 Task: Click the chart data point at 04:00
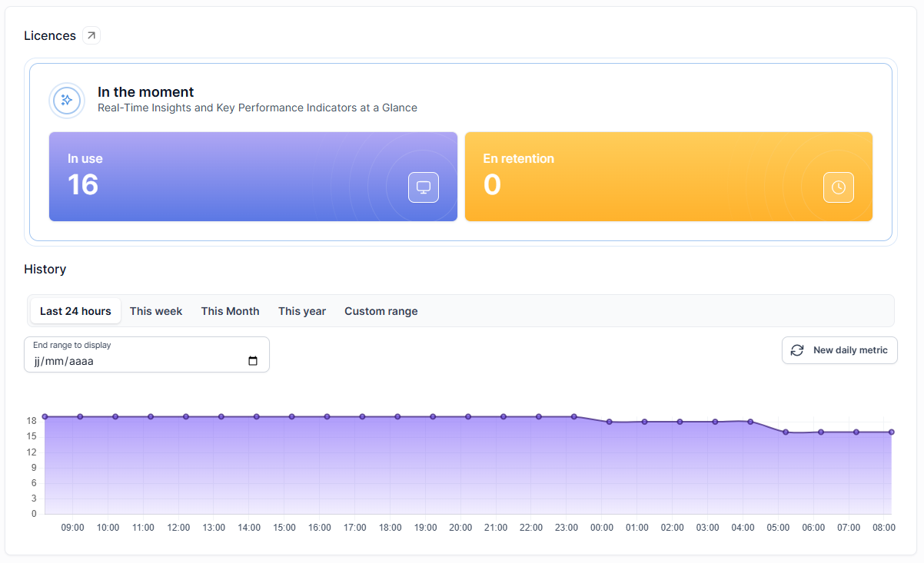[750, 422]
